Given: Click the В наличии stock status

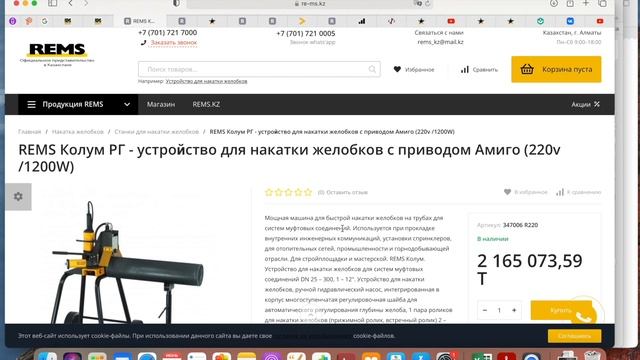Looking at the screenshot, I should coord(493,239).
